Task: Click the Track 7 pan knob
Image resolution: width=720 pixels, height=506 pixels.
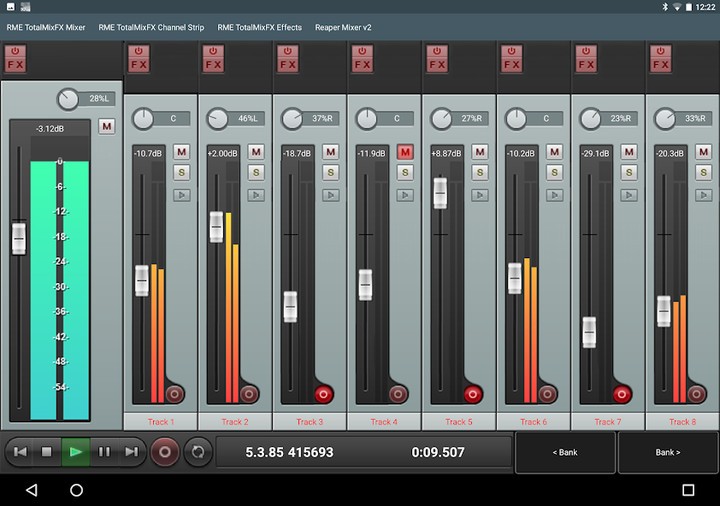Action: [589, 119]
